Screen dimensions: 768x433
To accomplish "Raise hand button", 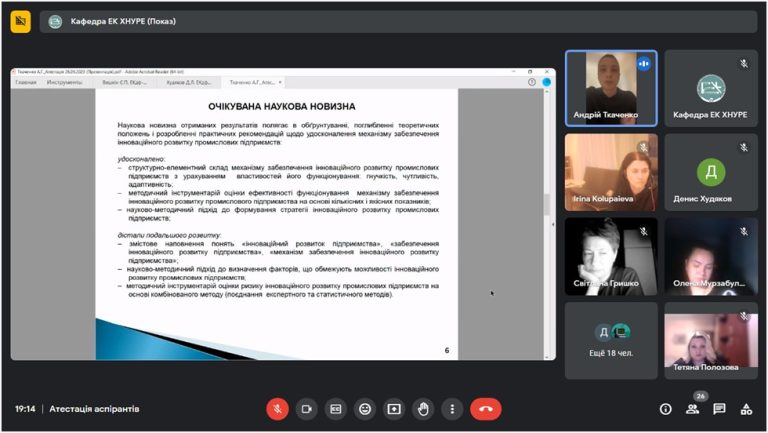I will tap(423, 409).
